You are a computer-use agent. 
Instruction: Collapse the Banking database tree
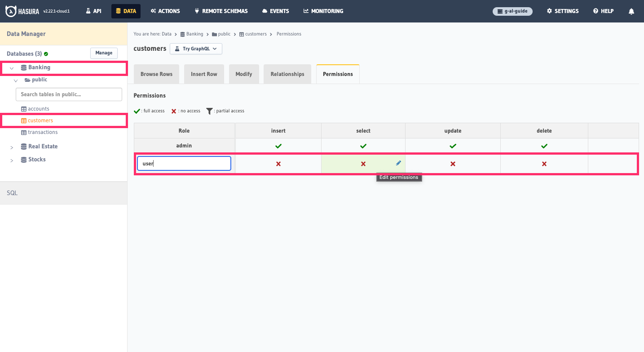11,68
